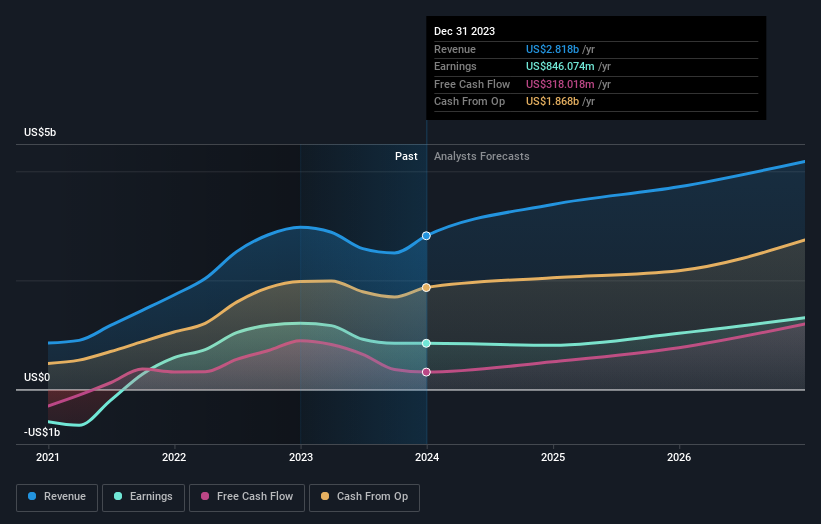Click the Dec 31 2023 tooltip date
821x524 pixels.
tap(464, 31)
